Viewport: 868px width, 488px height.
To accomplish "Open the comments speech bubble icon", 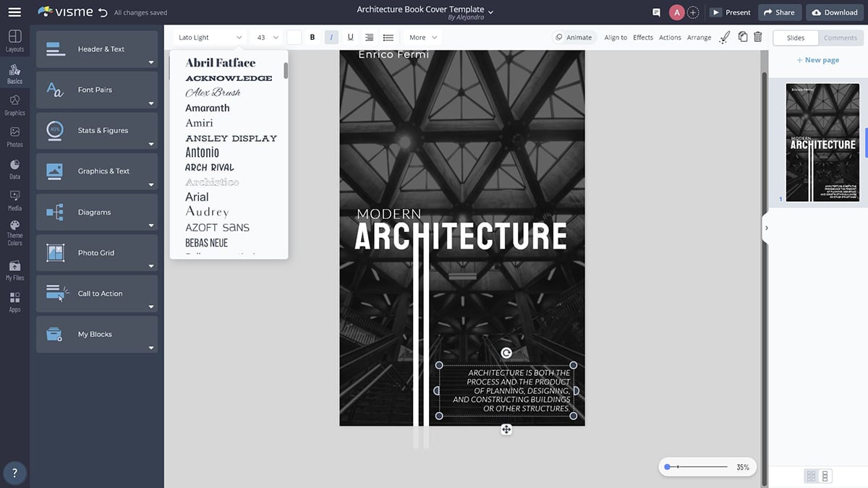I will point(657,12).
